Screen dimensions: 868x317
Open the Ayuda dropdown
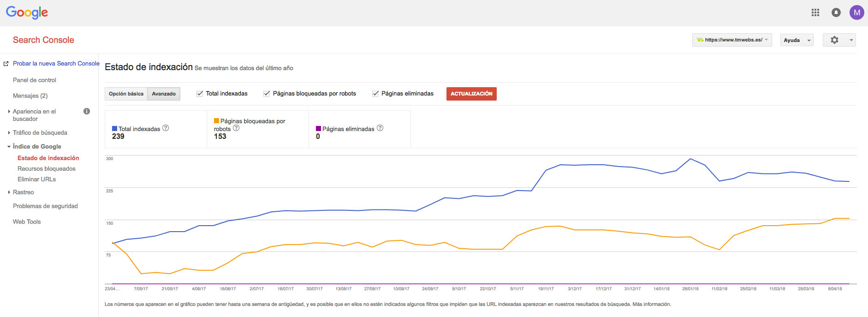(797, 40)
